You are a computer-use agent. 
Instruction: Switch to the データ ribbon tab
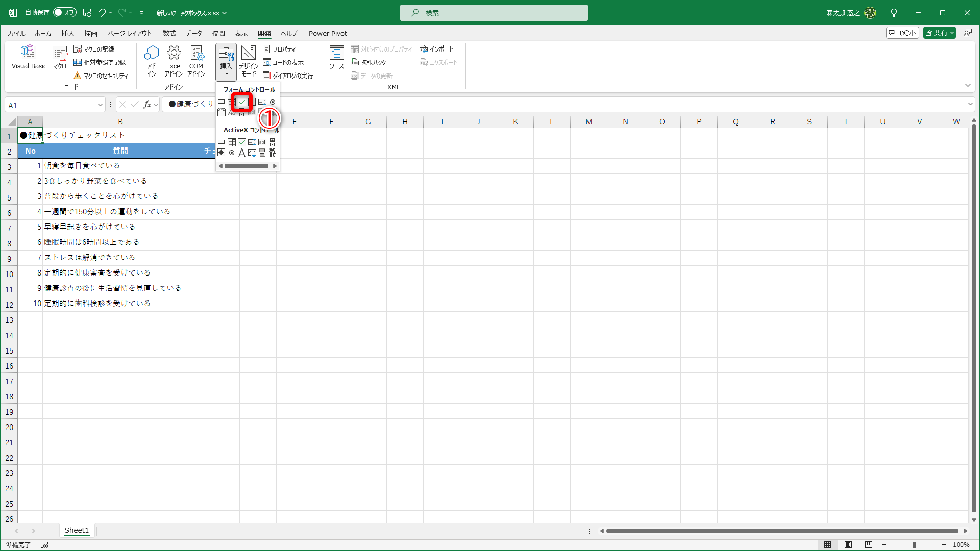[x=193, y=33]
